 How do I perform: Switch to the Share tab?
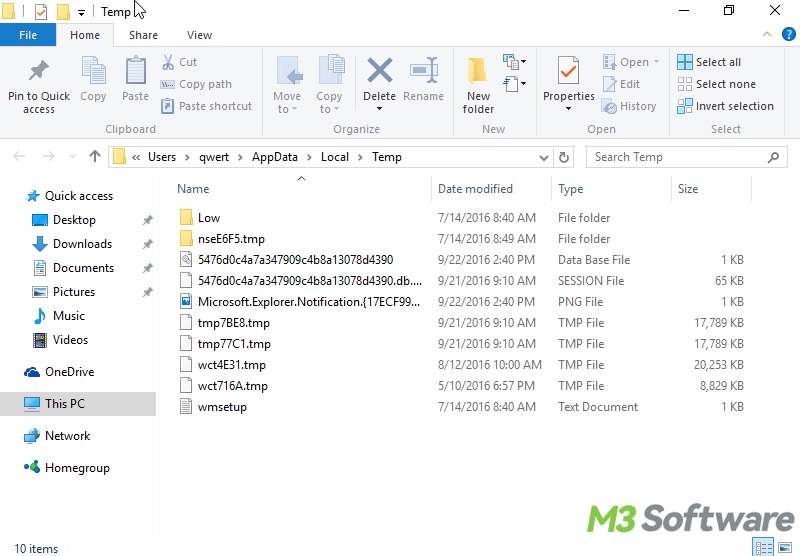143,35
